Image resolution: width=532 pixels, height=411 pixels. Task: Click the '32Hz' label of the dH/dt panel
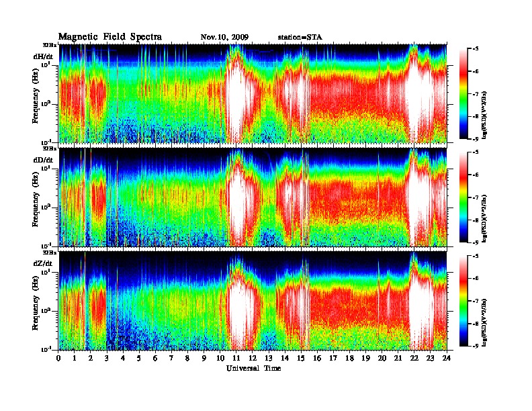pyautogui.click(x=50, y=44)
